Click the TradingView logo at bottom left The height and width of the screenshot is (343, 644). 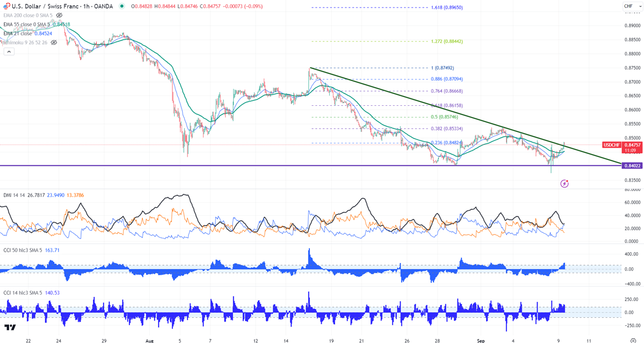pos(10,327)
